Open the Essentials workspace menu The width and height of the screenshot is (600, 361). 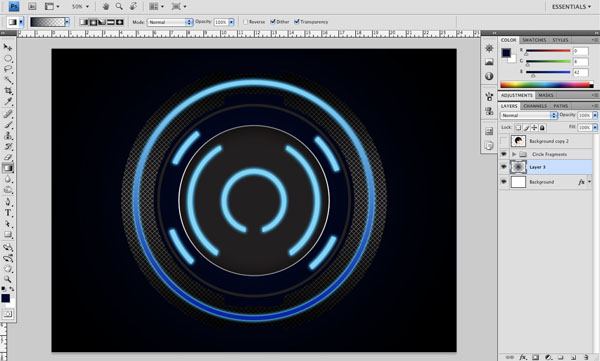click(571, 7)
